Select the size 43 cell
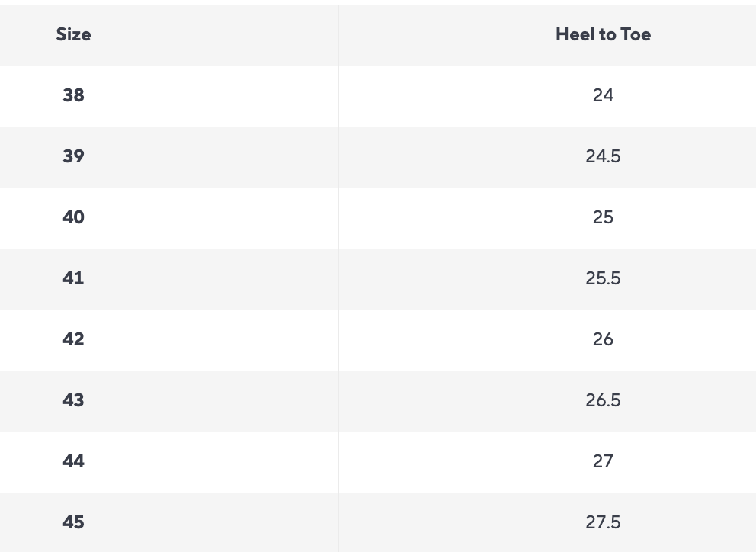756x552 pixels. 73,400
